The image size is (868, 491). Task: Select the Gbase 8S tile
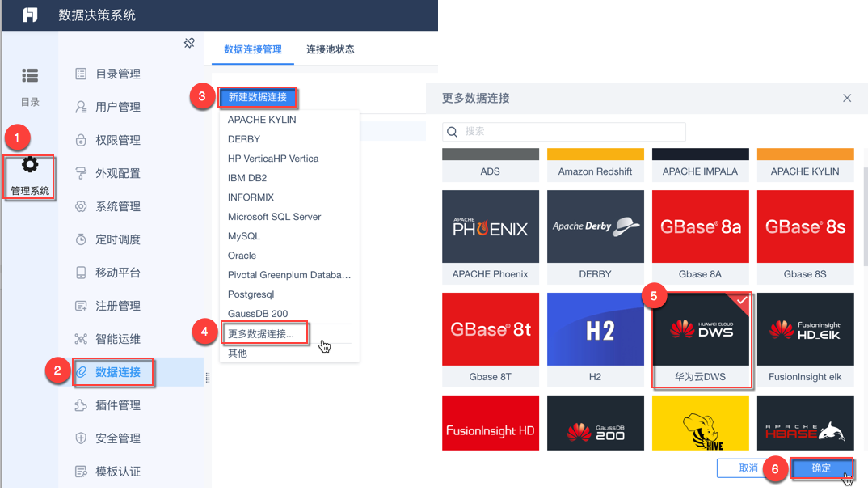click(806, 237)
